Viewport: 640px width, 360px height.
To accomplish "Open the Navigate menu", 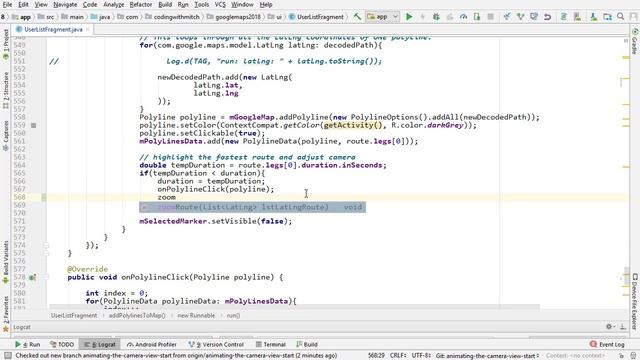I will (x=65, y=4).
